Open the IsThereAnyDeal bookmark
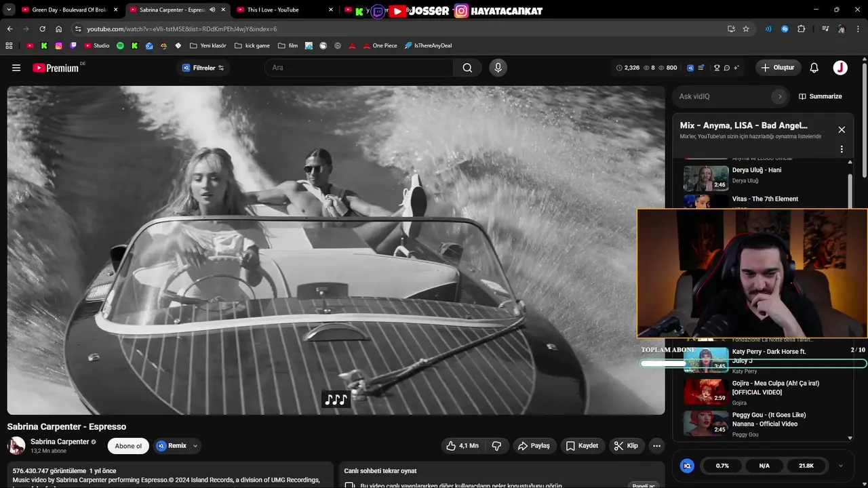Viewport: 868px width, 488px height. (x=428, y=46)
